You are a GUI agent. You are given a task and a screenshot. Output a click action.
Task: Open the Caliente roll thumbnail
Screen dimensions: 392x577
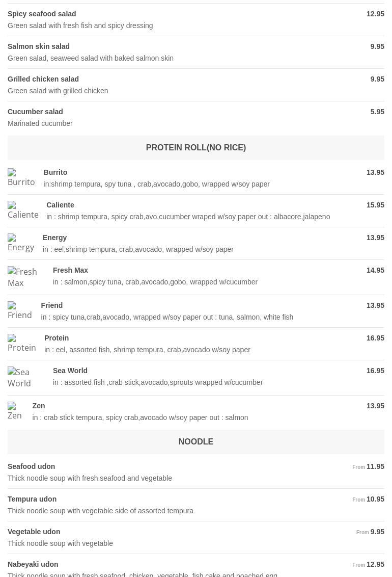point(23,211)
